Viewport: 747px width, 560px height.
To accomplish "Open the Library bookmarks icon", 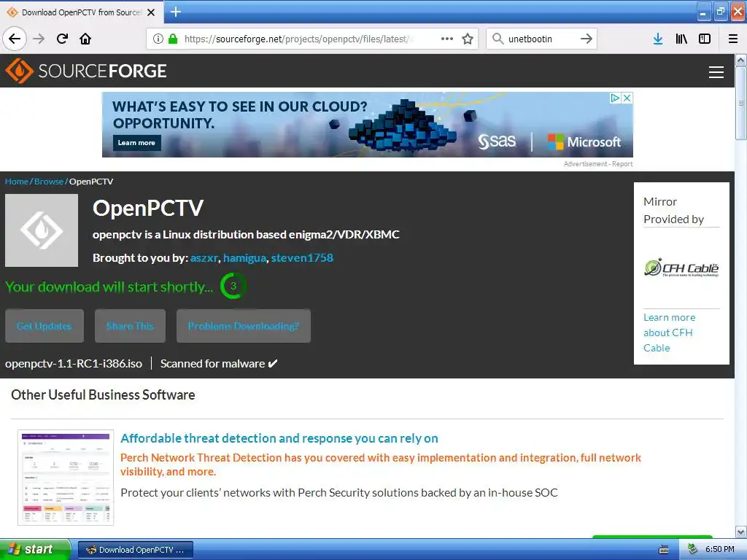I will (x=681, y=39).
